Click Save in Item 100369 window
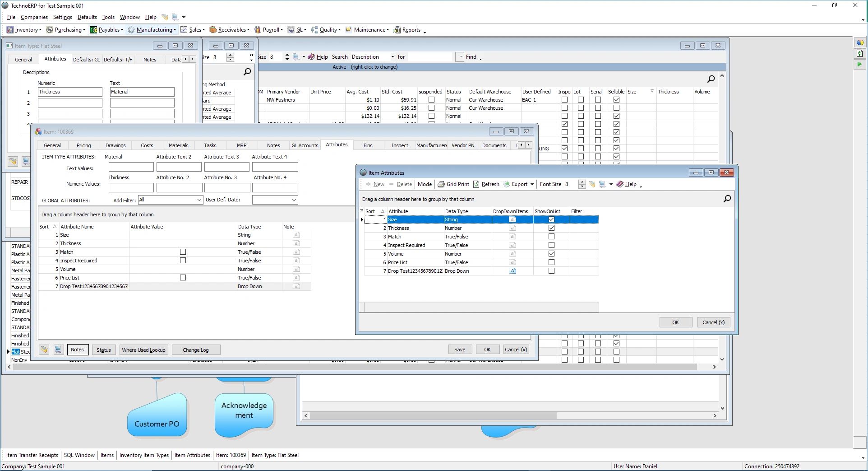 pyautogui.click(x=460, y=350)
